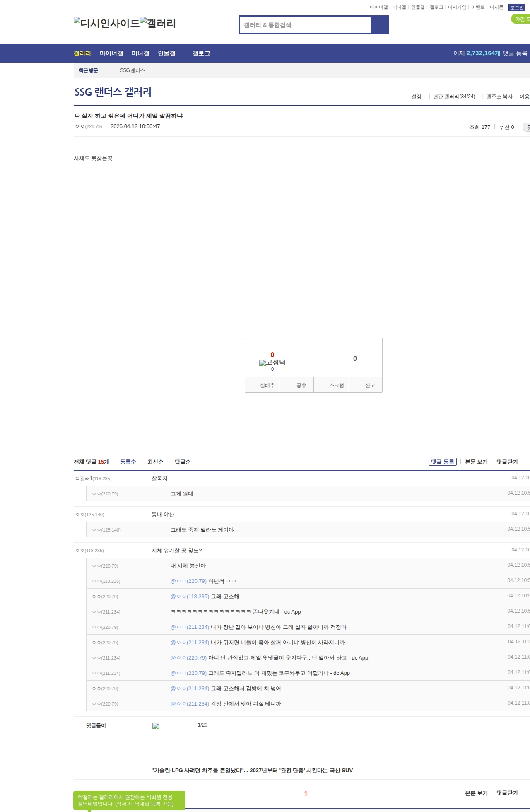This screenshot has height=812, width=530.
Task: Open the 디시콘 link
Action: pos(496,7)
